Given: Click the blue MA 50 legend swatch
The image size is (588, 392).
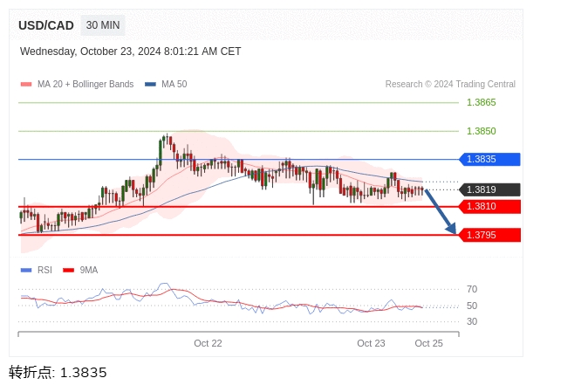Looking at the screenshot, I should click(150, 85).
